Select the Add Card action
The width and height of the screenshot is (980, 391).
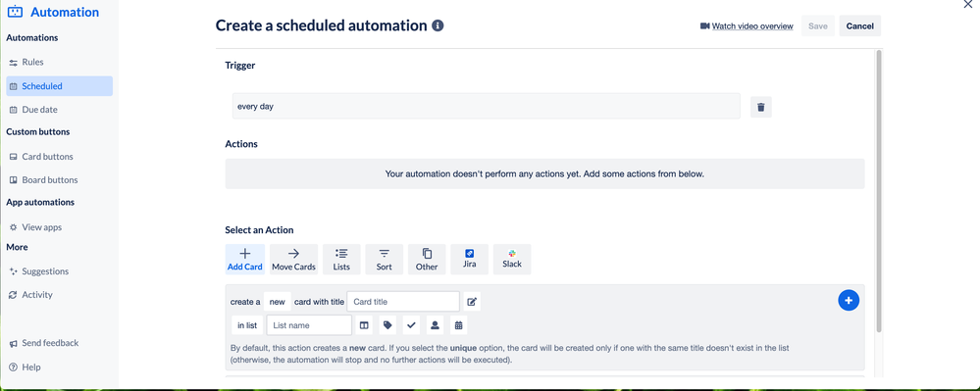click(x=245, y=260)
